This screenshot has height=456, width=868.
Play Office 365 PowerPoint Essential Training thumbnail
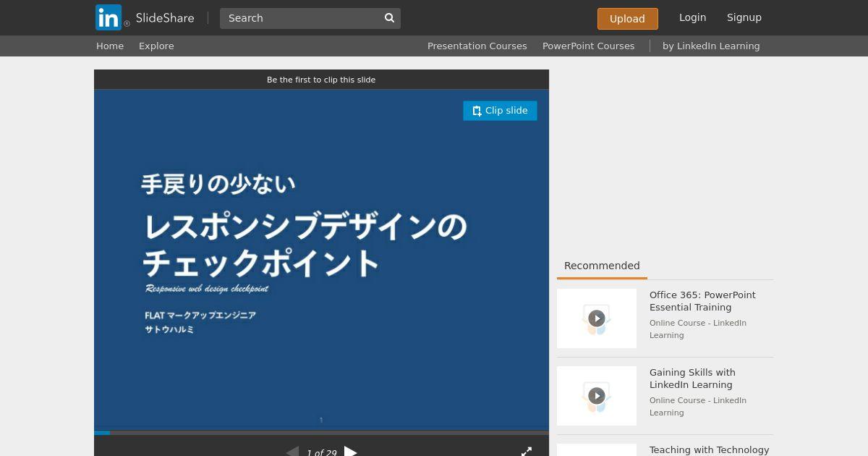[597, 318]
